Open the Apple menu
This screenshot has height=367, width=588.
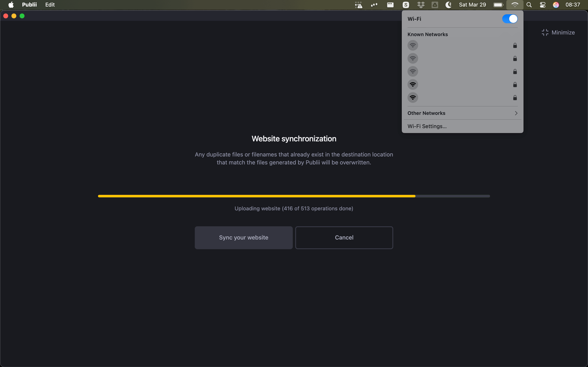click(11, 5)
